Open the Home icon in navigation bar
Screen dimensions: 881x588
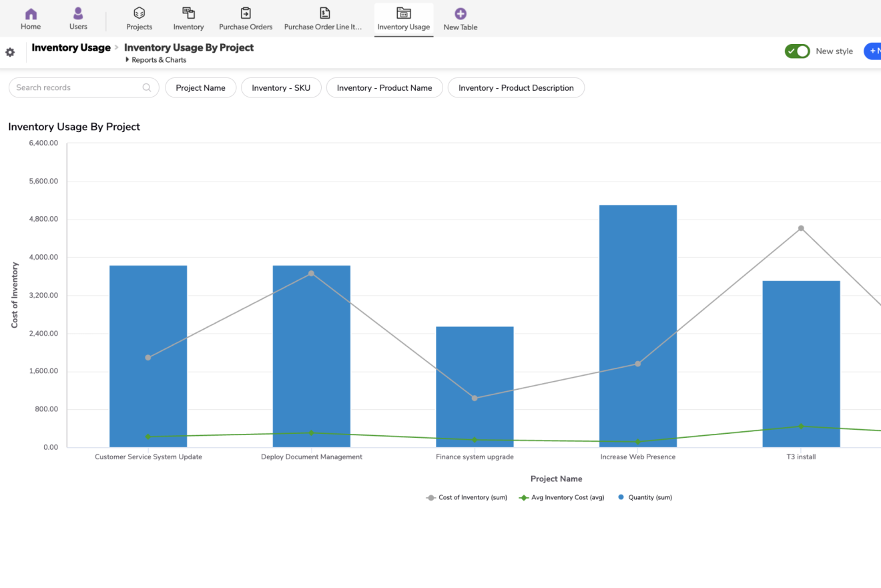point(31,14)
